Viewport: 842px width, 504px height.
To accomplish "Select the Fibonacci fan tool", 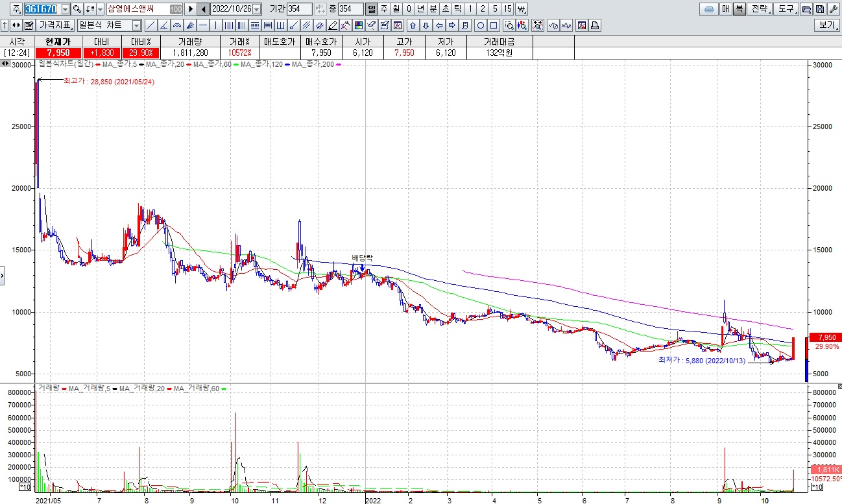I will pyautogui.click(x=189, y=25).
